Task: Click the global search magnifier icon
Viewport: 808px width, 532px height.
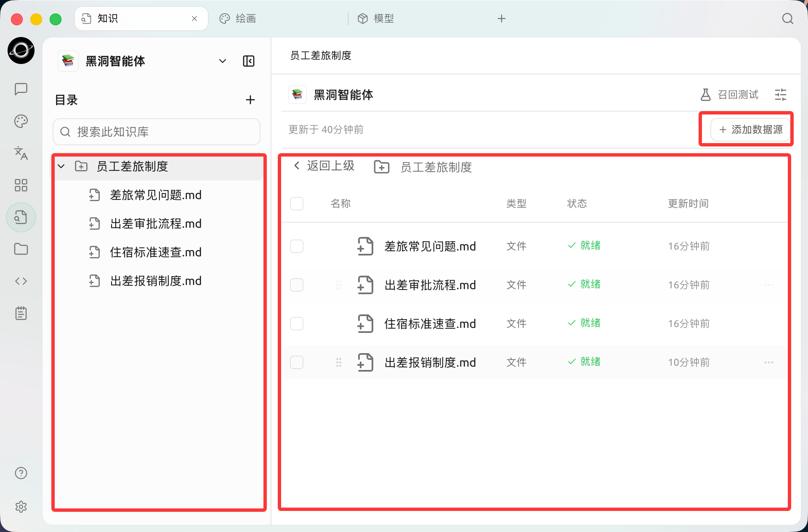Action: [x=788, y=19]
